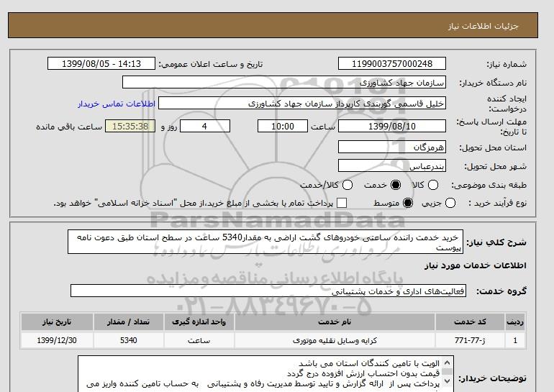Click the remaining days field showing 4
Image resolution: width=554 pixels, height=392 pixels.
tap(205, 126)
